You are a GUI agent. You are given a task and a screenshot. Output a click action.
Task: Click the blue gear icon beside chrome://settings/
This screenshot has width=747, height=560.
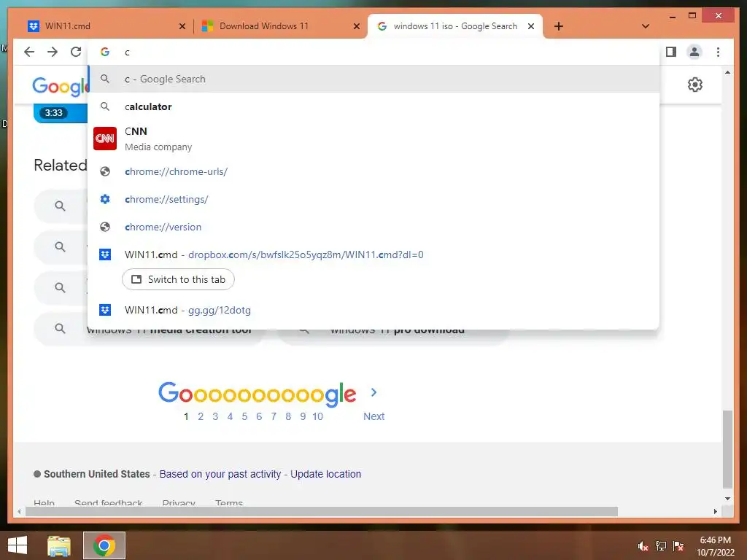click(105, 199)
